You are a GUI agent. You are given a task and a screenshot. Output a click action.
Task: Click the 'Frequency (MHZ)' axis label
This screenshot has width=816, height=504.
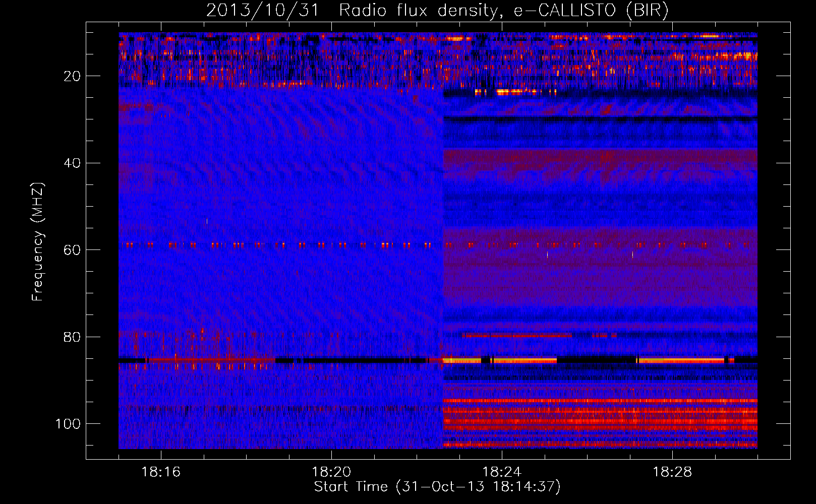[x=38, y=241]
